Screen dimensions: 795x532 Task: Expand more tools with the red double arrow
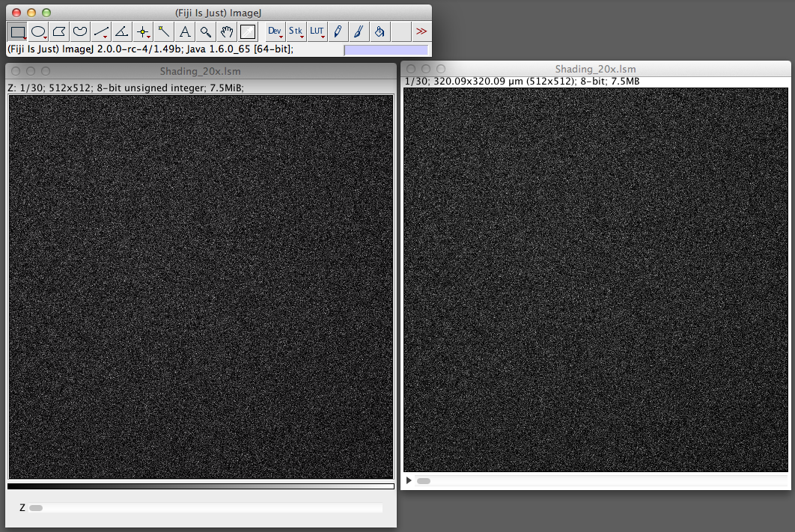click(x=422, y=31)
